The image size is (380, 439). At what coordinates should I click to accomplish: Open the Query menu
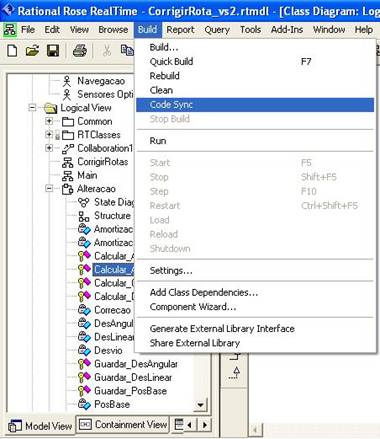(x=217, y=30)
